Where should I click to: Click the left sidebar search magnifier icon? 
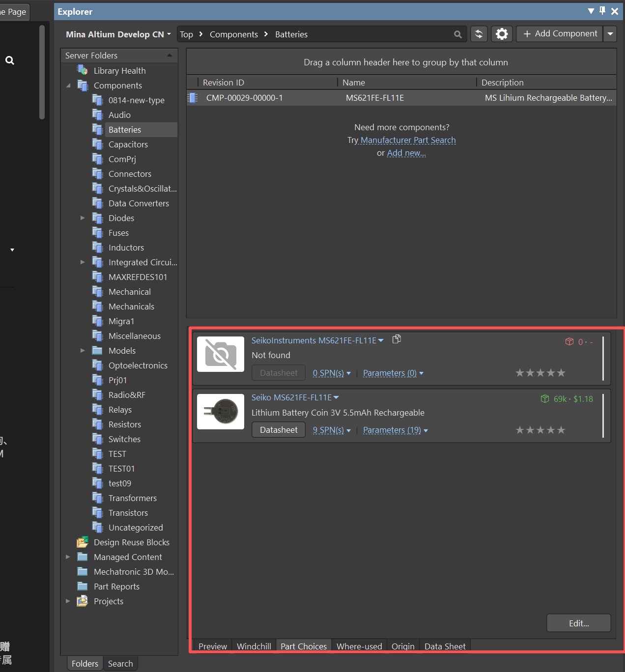10,60
